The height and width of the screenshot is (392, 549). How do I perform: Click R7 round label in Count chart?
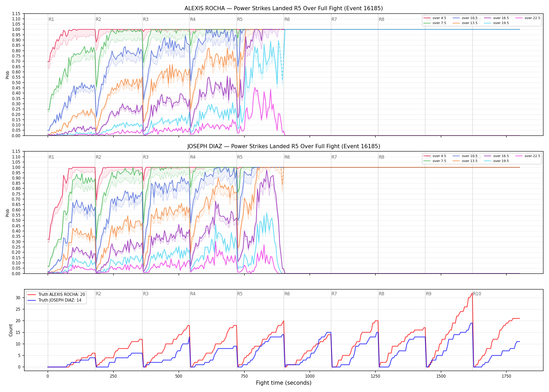334,294
